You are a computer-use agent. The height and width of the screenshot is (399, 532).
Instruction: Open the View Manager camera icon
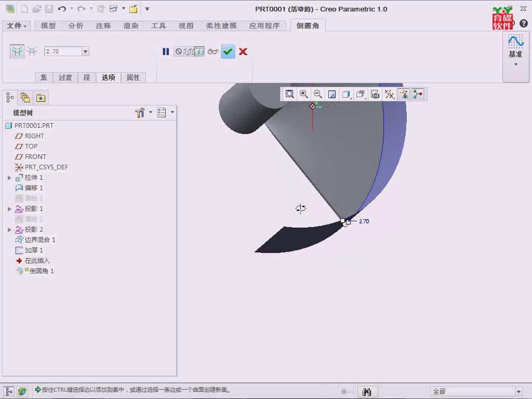375,94
